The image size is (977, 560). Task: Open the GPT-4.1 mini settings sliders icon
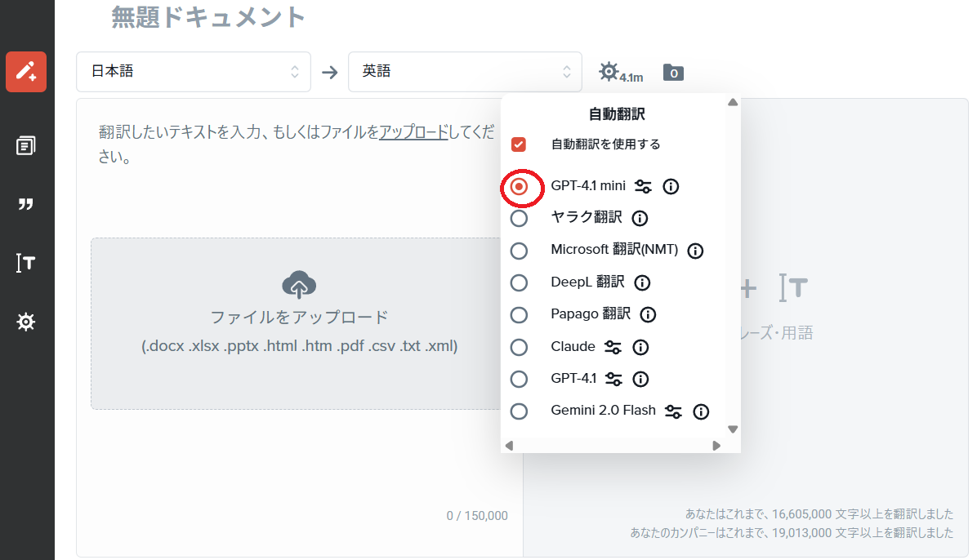pos(643,186)
